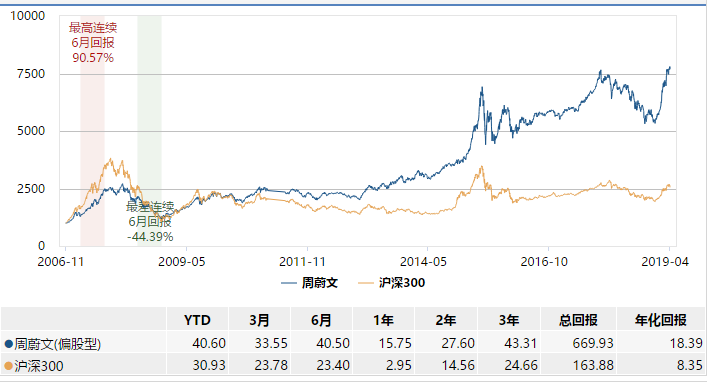
Task: Click the 10000 y-axis label
Action: pyautogui.click(x=28, y=16)
